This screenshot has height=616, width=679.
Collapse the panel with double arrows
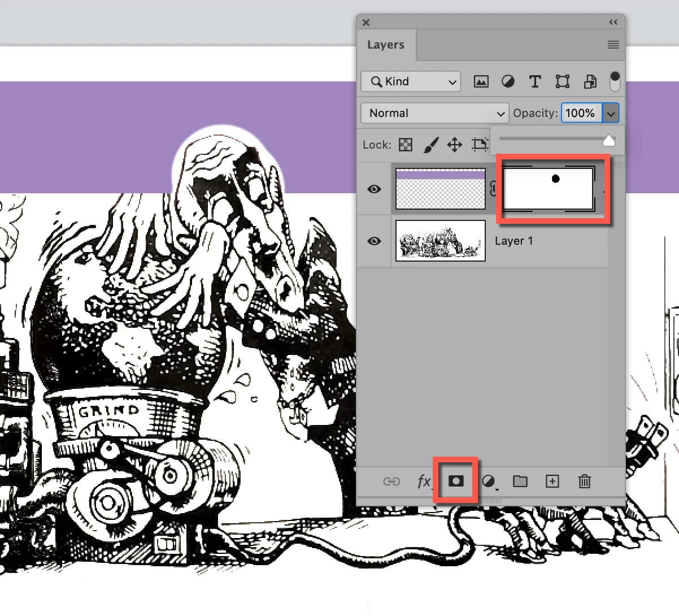click(613, 22)
